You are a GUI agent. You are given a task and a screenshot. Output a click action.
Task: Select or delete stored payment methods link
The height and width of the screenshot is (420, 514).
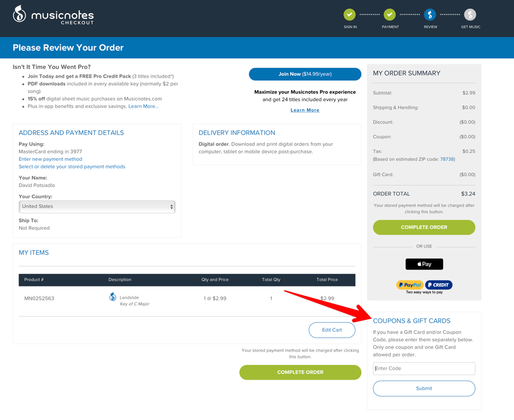(72, 166)
